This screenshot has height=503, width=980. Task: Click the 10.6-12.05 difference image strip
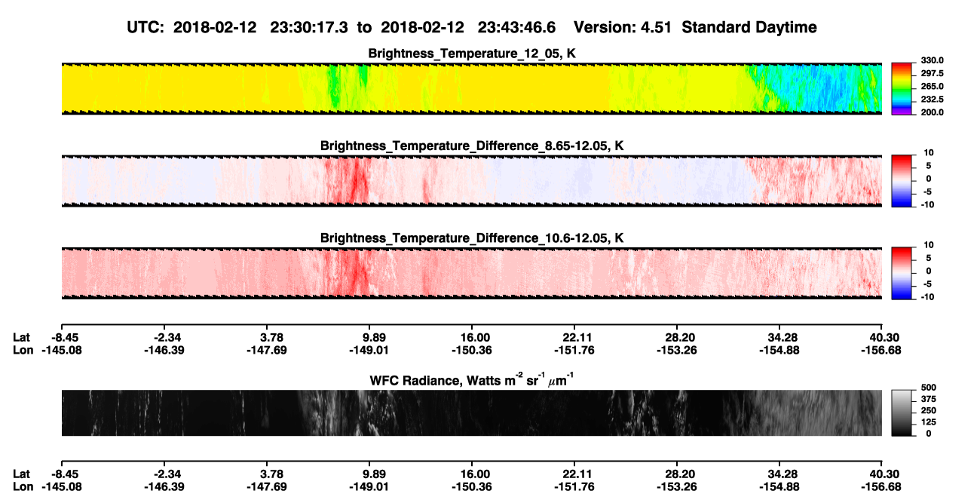(x=471, y=274)
